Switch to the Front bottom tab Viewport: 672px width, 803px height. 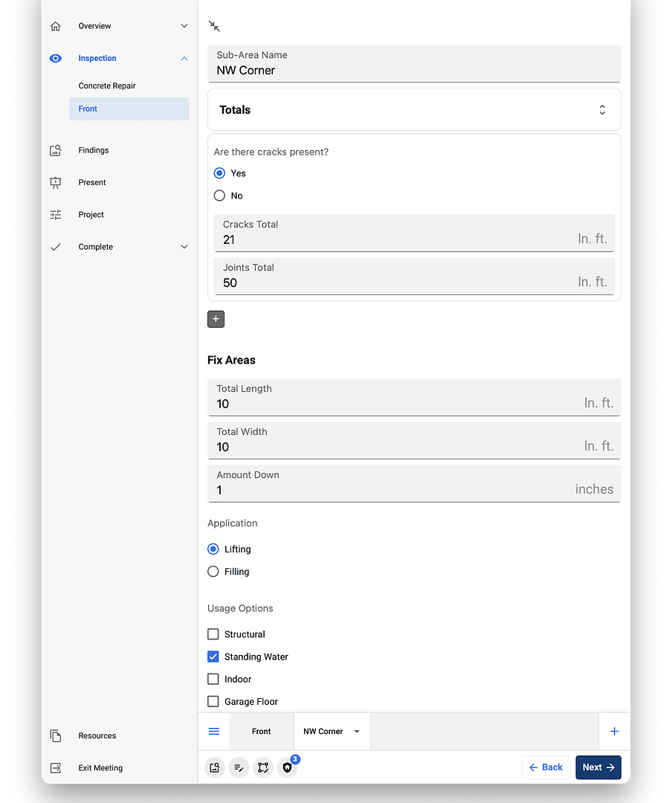(262, 732)
